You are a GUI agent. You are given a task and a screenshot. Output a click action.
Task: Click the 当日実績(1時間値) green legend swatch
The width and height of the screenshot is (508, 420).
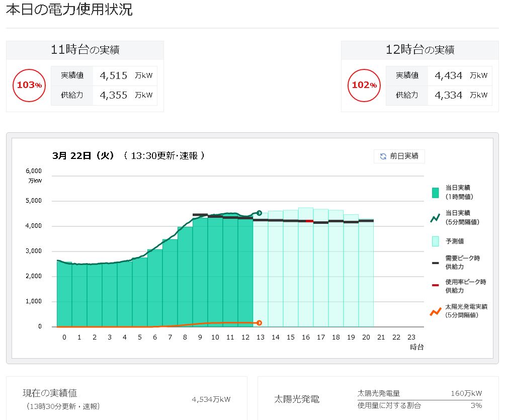[436, 193]
